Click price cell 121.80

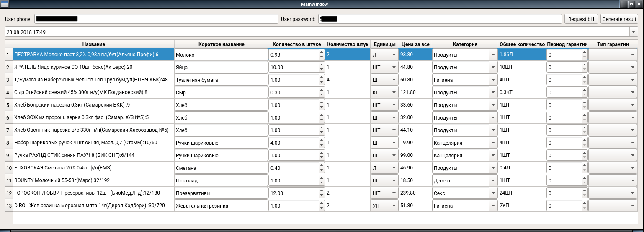415,92
